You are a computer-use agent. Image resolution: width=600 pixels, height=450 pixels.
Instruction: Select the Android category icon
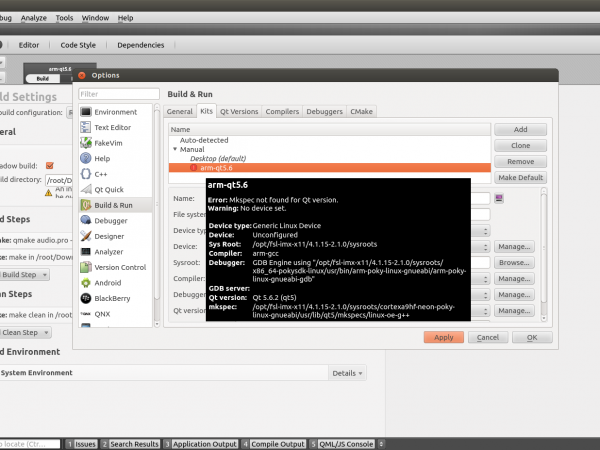[x=86, y=282]
